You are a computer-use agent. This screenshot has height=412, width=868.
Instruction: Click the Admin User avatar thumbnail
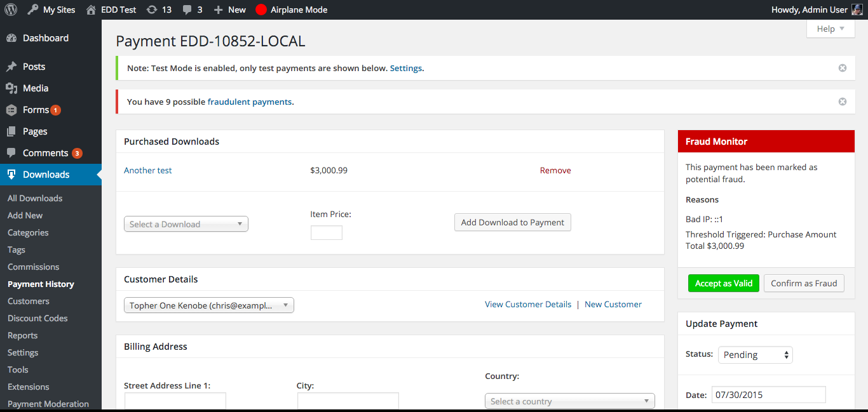pos(857,10)
